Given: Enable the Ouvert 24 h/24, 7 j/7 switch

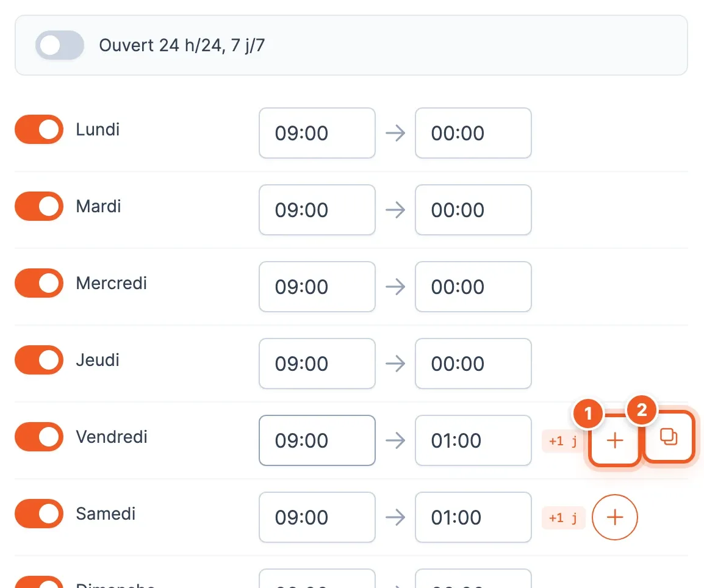Looking at the screenshot, I should (60, 45).
